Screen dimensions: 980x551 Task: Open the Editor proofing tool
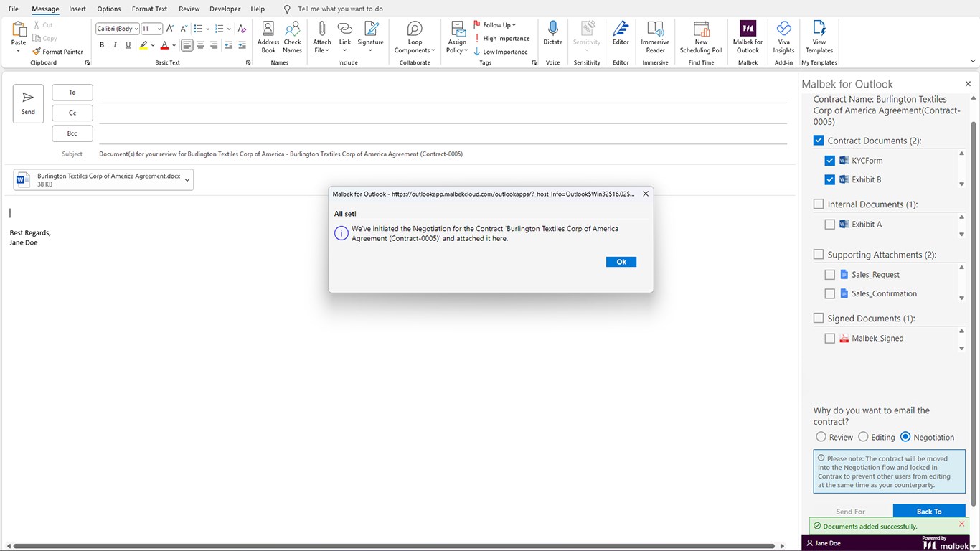pyautogui.click(x=621, y=34)
